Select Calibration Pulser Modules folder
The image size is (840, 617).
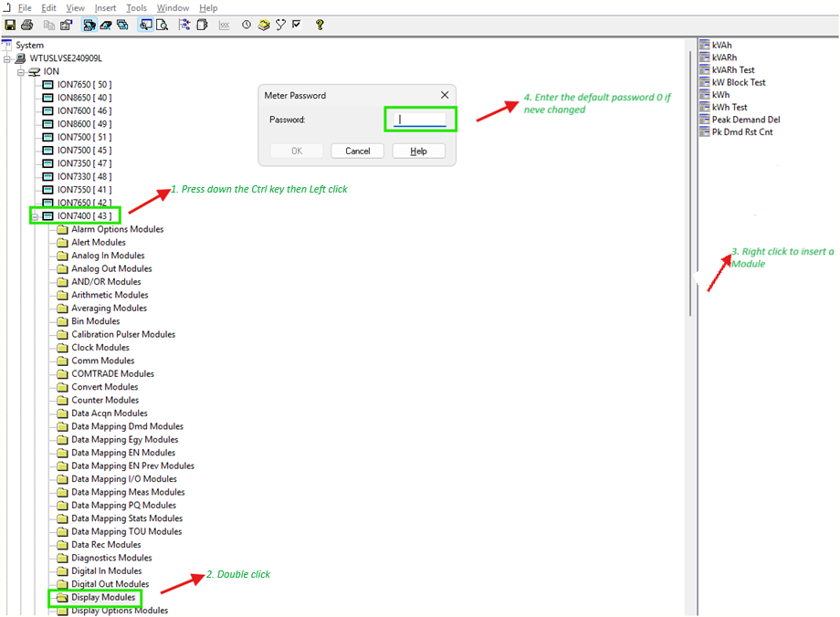coord(123,334)
